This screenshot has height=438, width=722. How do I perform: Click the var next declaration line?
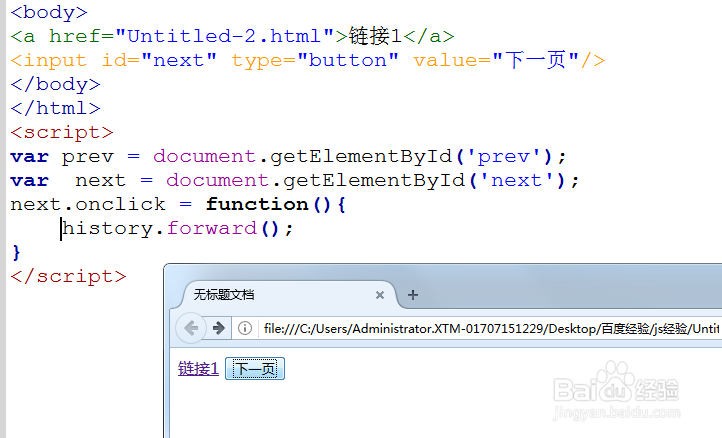(x=295, y=180)
